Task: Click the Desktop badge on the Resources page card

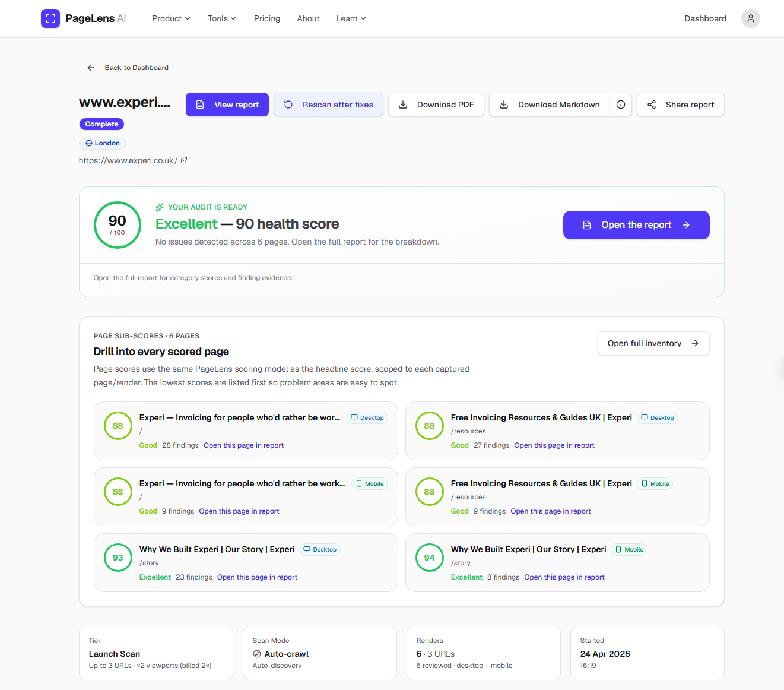Action: tap(657, 418)
